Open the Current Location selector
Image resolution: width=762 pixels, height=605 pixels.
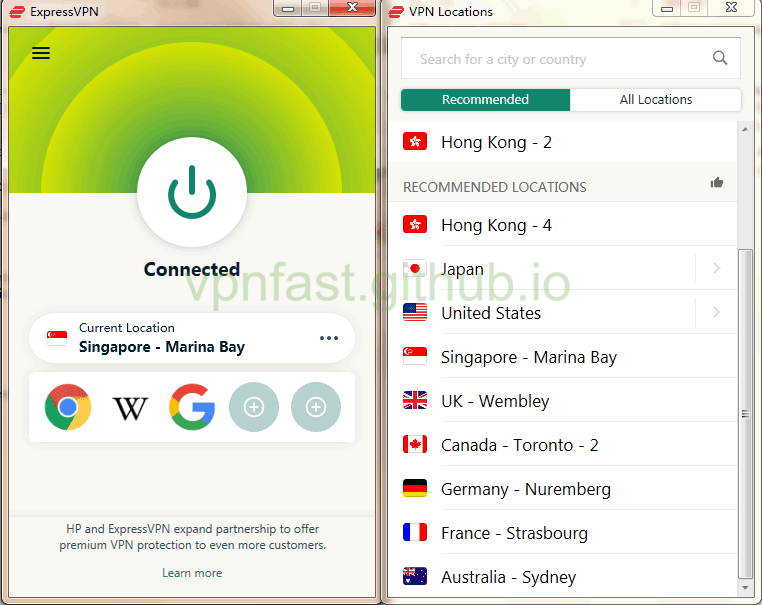click(192, 338)
